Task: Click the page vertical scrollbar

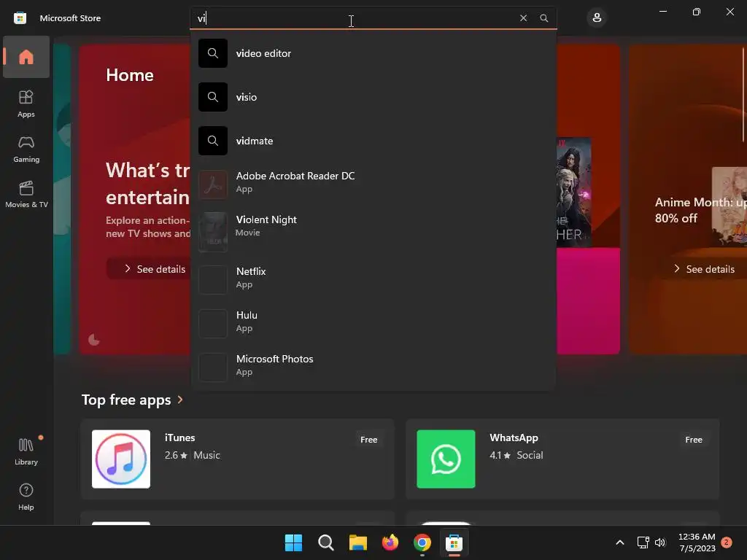Action: click(743, 94)
